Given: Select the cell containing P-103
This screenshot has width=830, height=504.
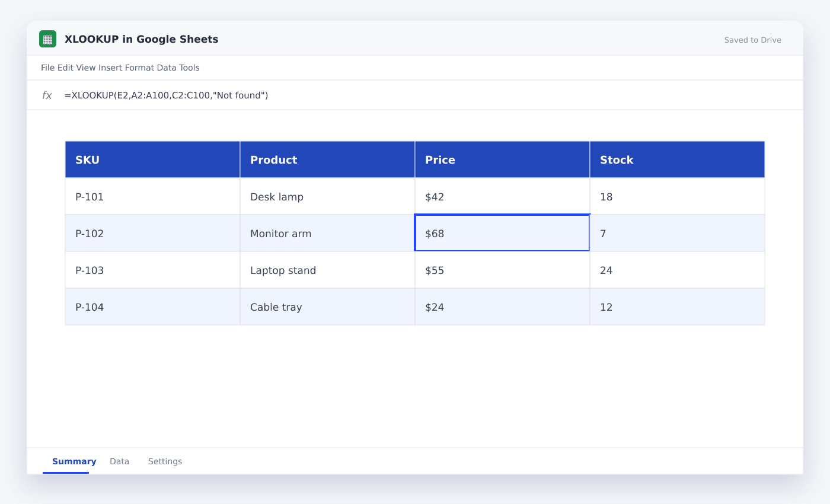Looking at the screenshot, I should [x=152, y=270].
